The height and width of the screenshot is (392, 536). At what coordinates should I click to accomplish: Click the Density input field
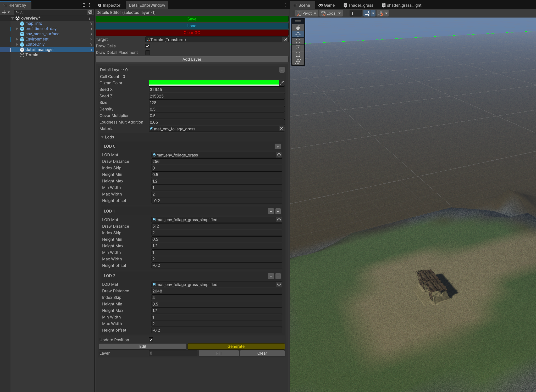pyautogui.click(x=216, y=109)
